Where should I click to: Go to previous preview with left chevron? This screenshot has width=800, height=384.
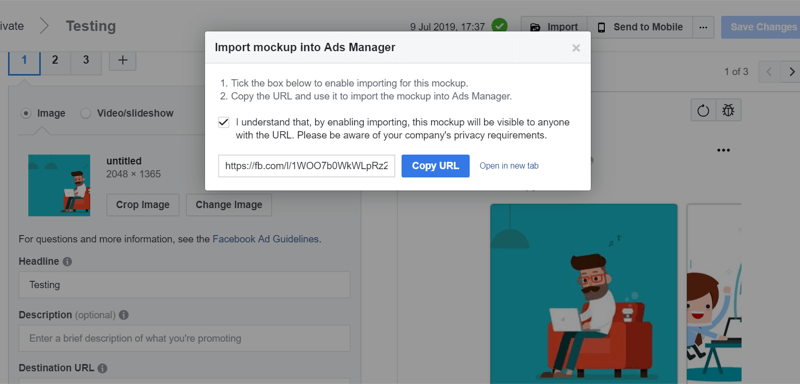pos(770,72)
